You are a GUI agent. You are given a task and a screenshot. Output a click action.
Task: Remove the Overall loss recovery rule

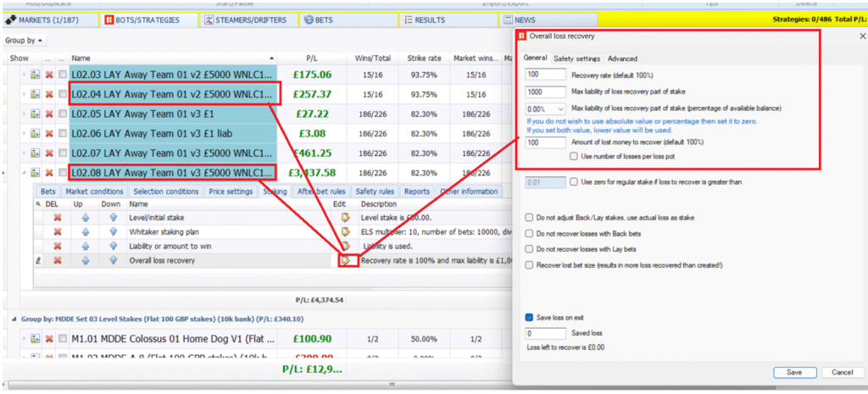pos(57,260)
